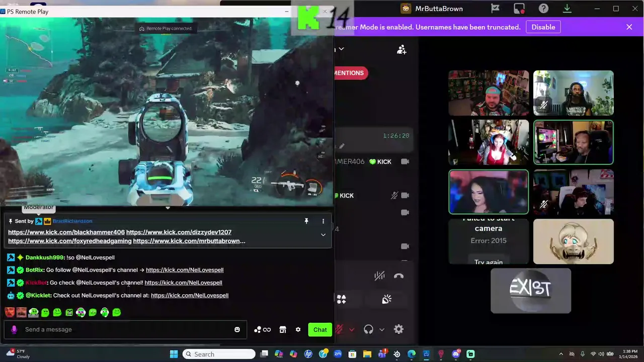Open the pinned dizzydev1207 Kick link
This screenshot has height=362, width=644.
pyautogui.click(x=179, y=232)
